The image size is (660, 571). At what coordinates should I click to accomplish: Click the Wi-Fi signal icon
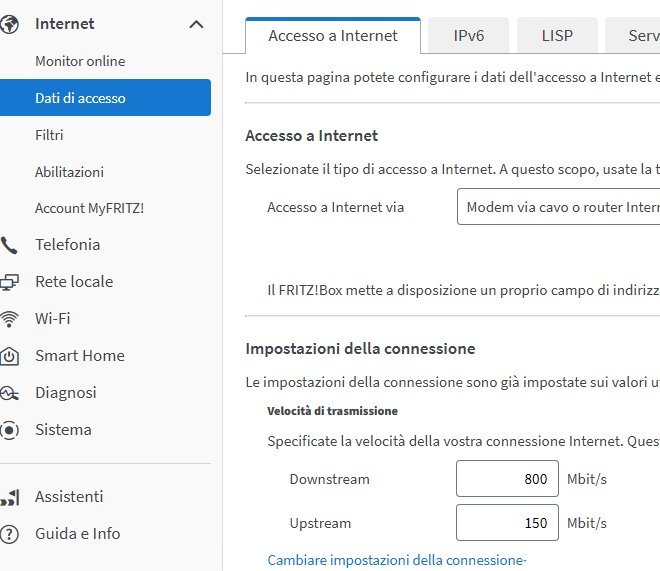10,319
